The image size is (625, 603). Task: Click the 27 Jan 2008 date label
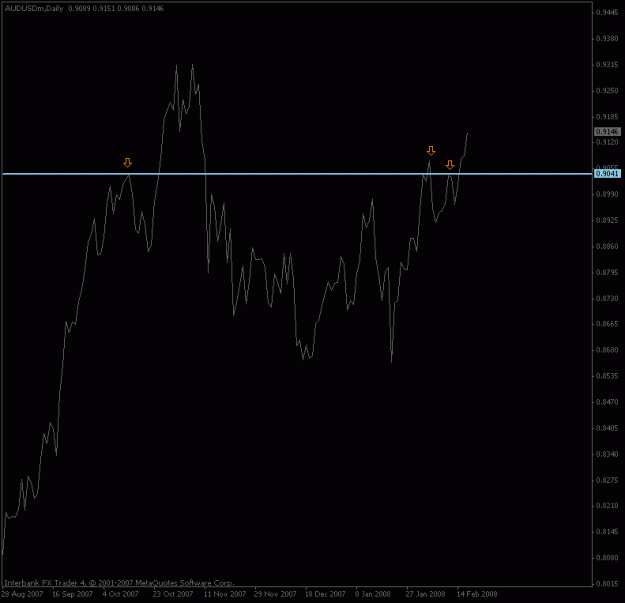tap(425, 594)
